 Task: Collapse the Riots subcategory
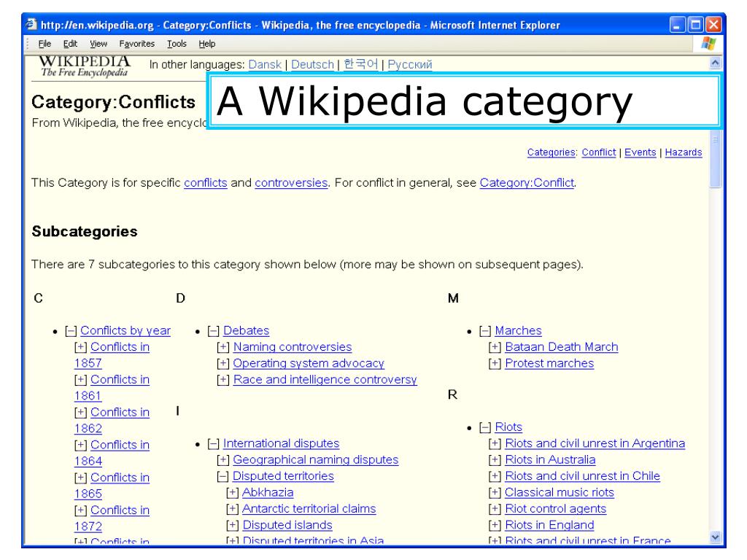(485, 427)
